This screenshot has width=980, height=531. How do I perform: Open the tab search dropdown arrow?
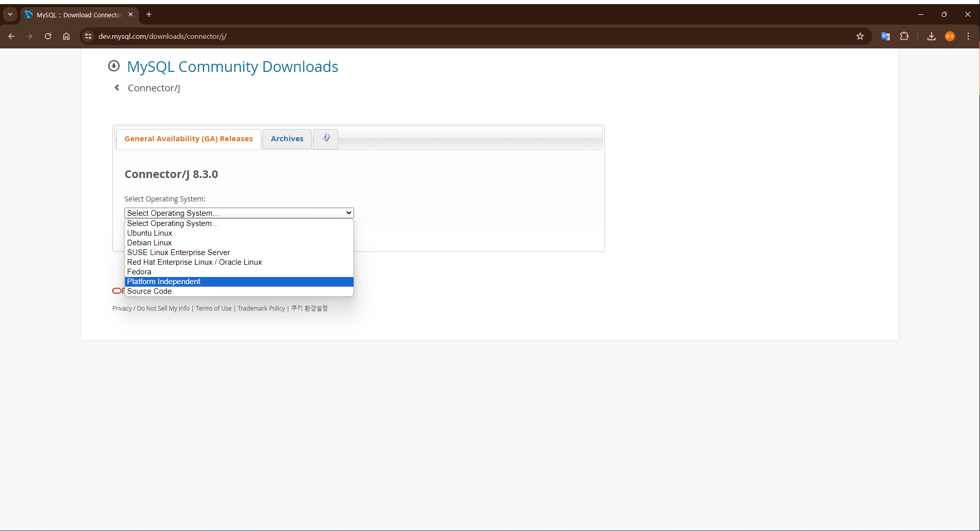10,14
